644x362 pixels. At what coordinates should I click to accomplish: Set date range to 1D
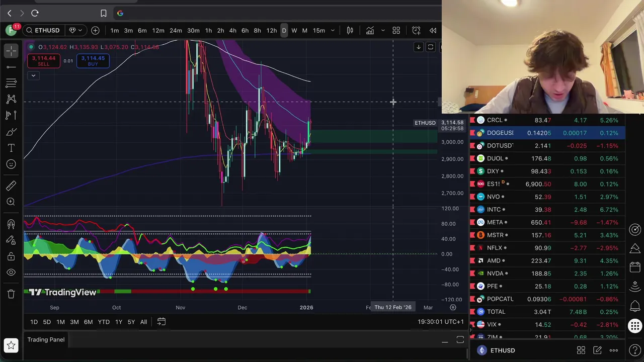point(34,322)
